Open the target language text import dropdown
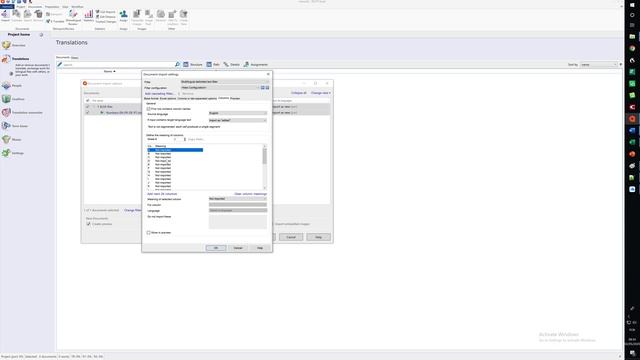Viewport: 640px width, 360px height. [x=238, y=120]
